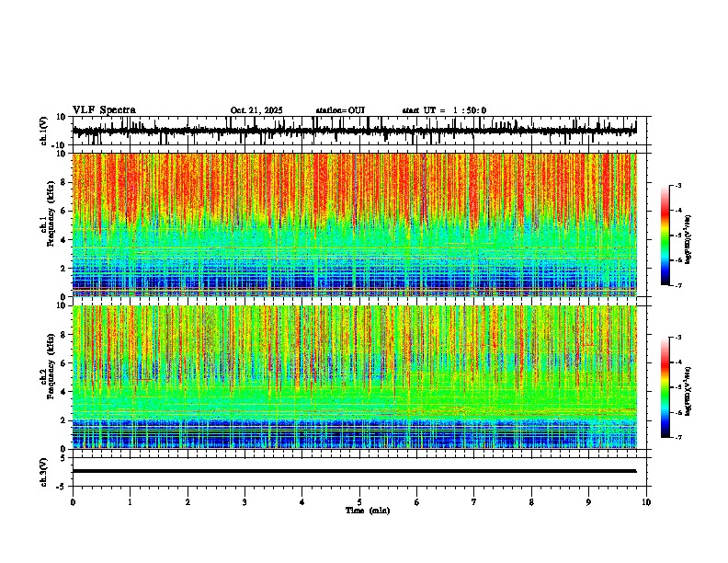Click the "-3" label on ch.1 colorbar
The width and height of the screenshot is (728, 563).
pyautogui.click(x=678, y=185)
